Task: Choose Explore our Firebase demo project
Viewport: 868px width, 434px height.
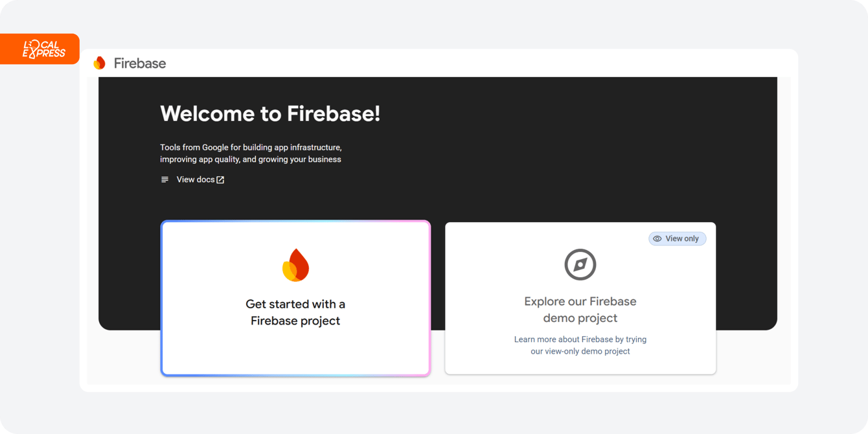Action: pyautogui.click(x=580, y=309)
